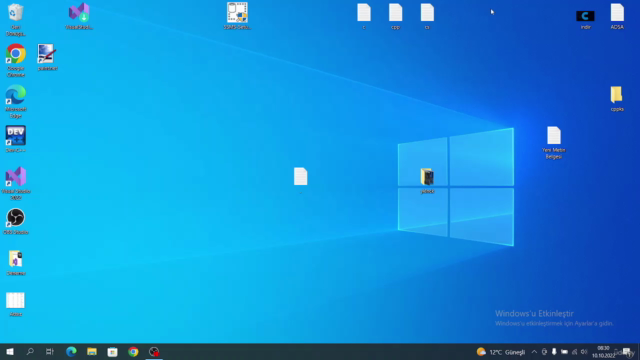This screenshot has width=640, height=360.
Task: Switch to the active recording app on taskbar
Action: click(154, 352)
